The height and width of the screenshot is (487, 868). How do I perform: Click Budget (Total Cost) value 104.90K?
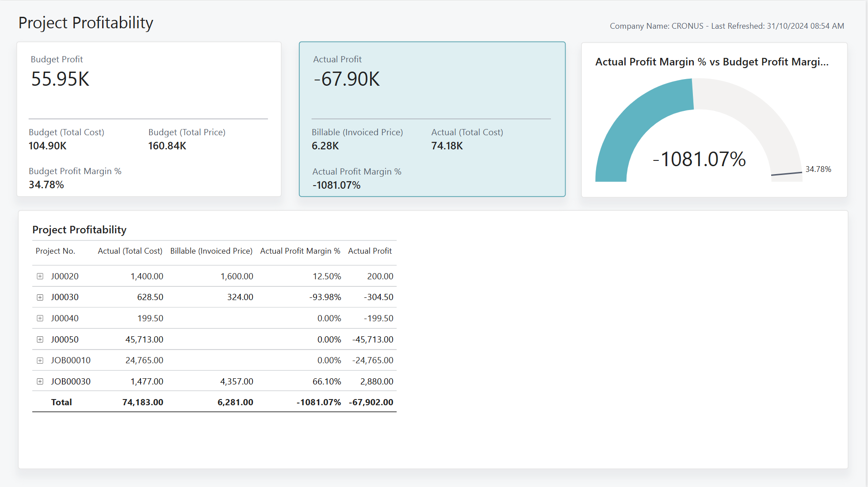click(x=48, y=146)
